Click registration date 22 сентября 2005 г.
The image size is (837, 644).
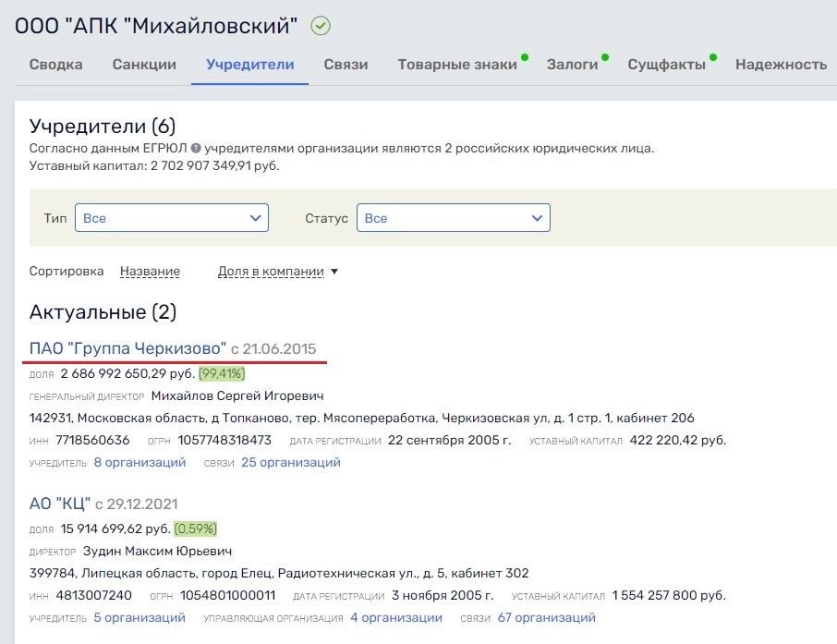click(x=450, y=441)
